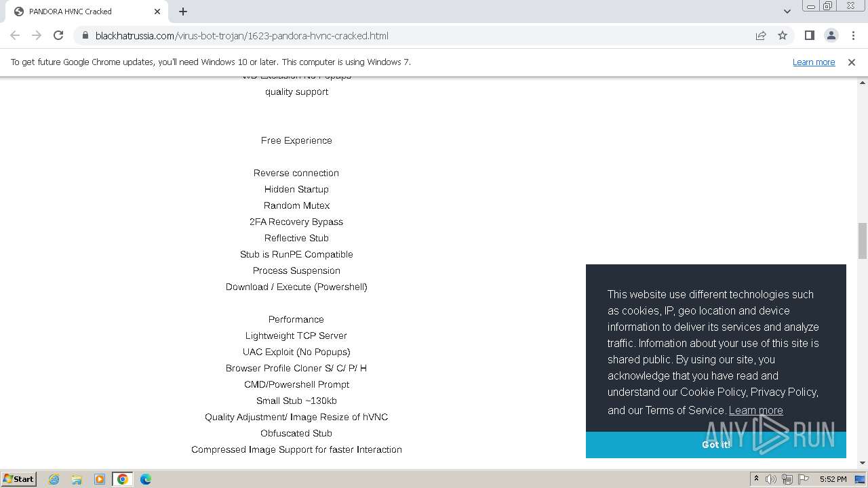
Task: Go forward to next page
Action: 37,35
